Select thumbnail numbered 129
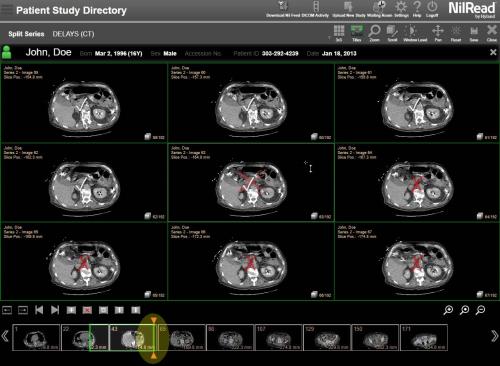Screen dimensions: 500x366 point(327,338)
